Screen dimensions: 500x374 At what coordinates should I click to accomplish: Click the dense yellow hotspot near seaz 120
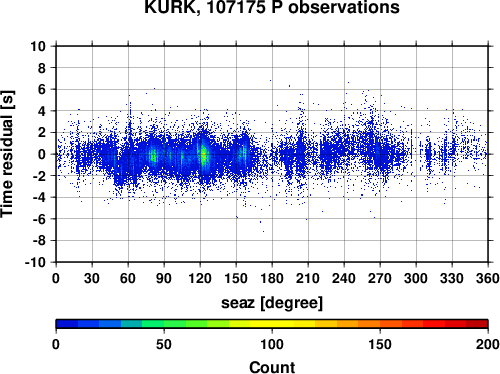[x=203, y=155]
